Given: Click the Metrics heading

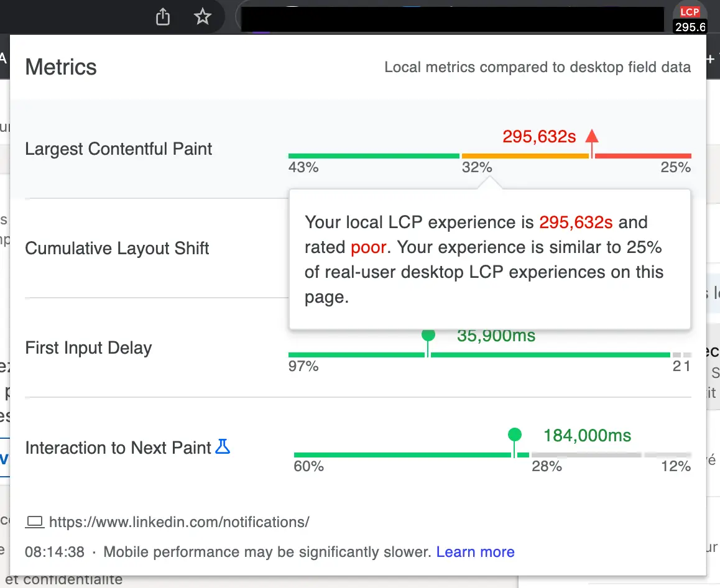Looking at the screenshot, I should point(61,67).
